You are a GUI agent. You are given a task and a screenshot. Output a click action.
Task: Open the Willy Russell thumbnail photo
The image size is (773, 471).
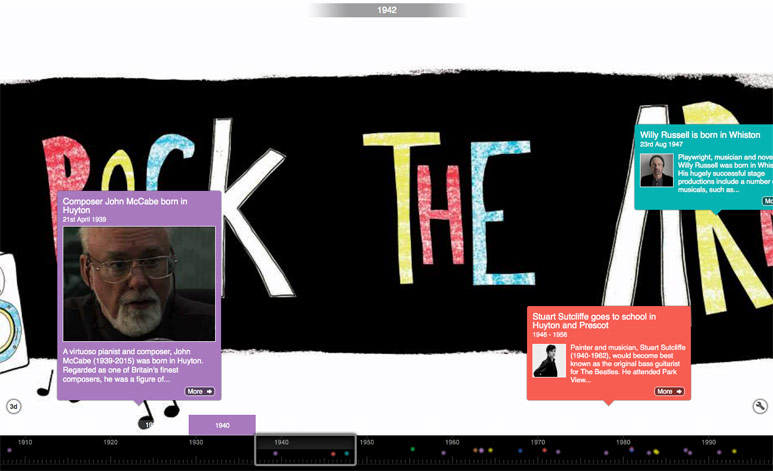tap(657, 170)
